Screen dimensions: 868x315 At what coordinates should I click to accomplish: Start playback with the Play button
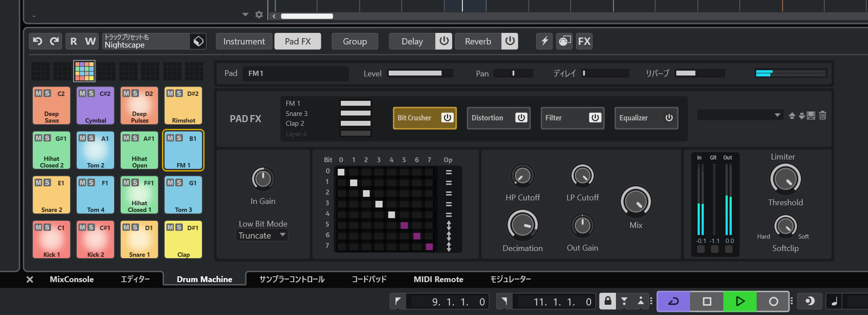[x=740, y=301]
